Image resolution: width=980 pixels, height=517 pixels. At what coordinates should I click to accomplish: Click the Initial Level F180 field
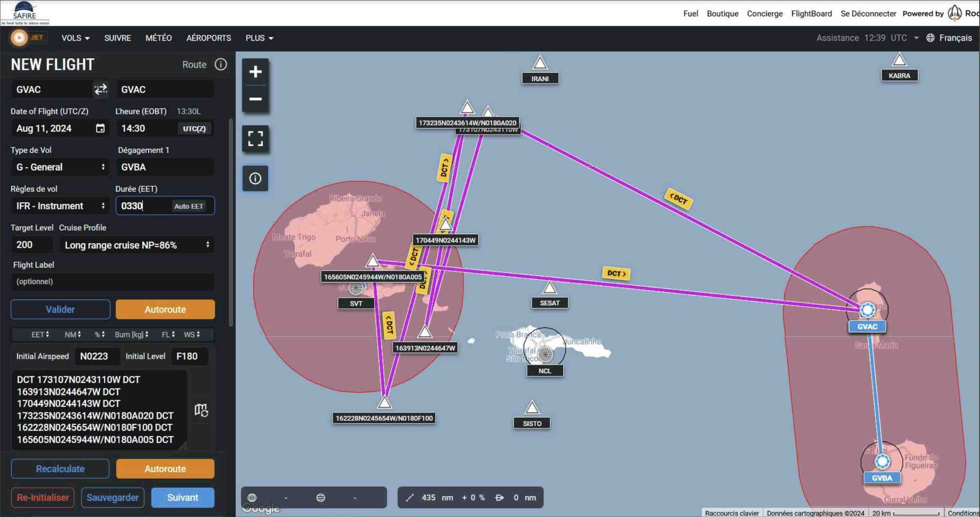pos(190,356)
